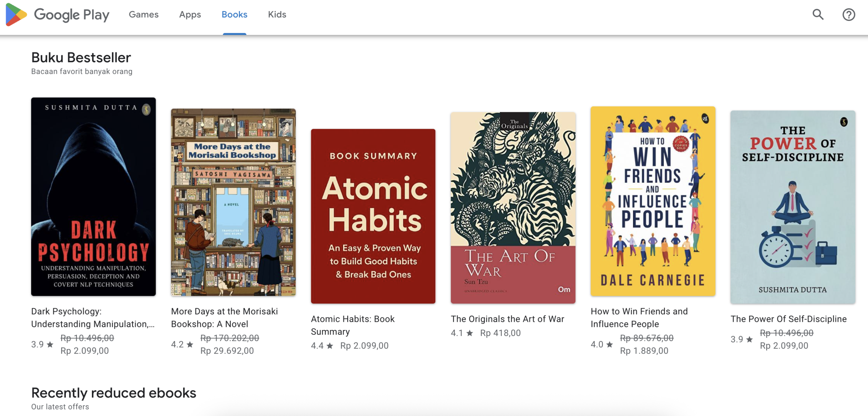Click 'Bacaan favorit banyak orang' subtitle

point(82,71)
